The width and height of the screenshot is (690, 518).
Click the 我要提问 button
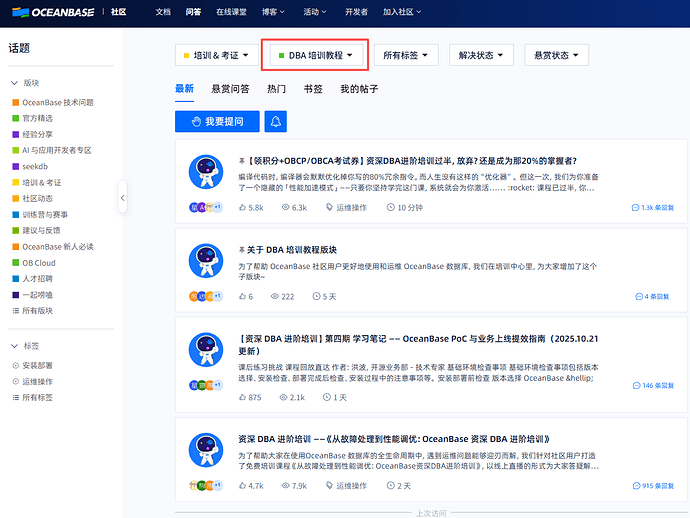217,121
